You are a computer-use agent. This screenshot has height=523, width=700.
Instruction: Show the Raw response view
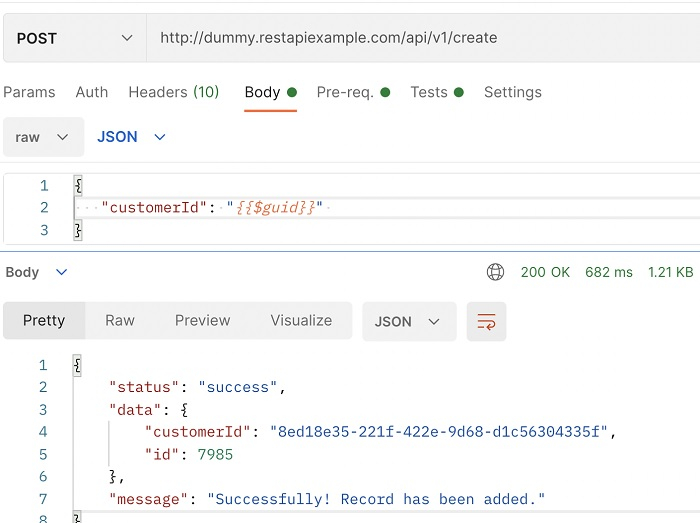120,321
